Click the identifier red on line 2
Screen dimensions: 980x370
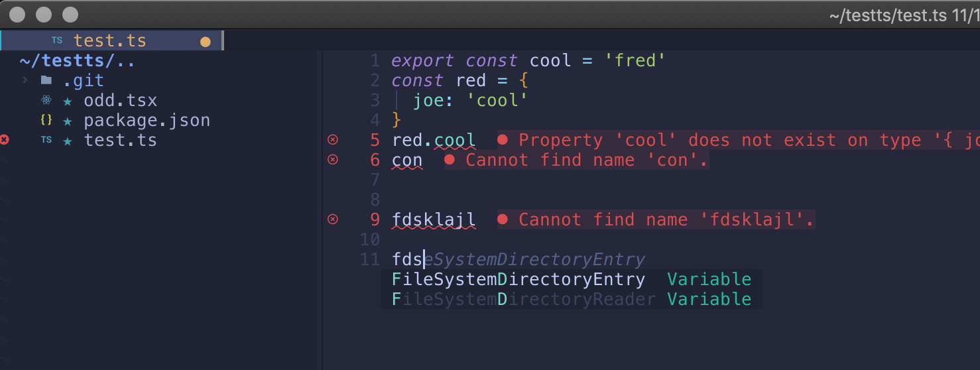pyautogui.click(x=471, y=81)
